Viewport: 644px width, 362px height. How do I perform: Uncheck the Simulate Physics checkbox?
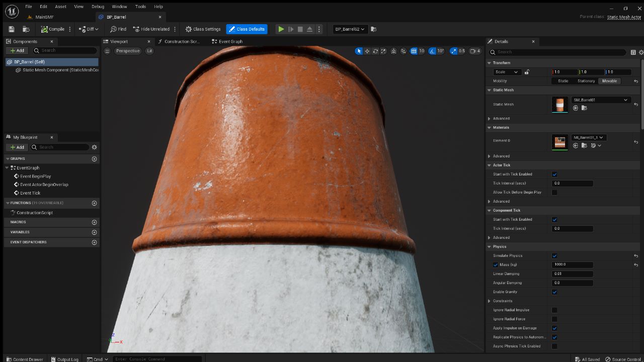click(x=554, y=256)
